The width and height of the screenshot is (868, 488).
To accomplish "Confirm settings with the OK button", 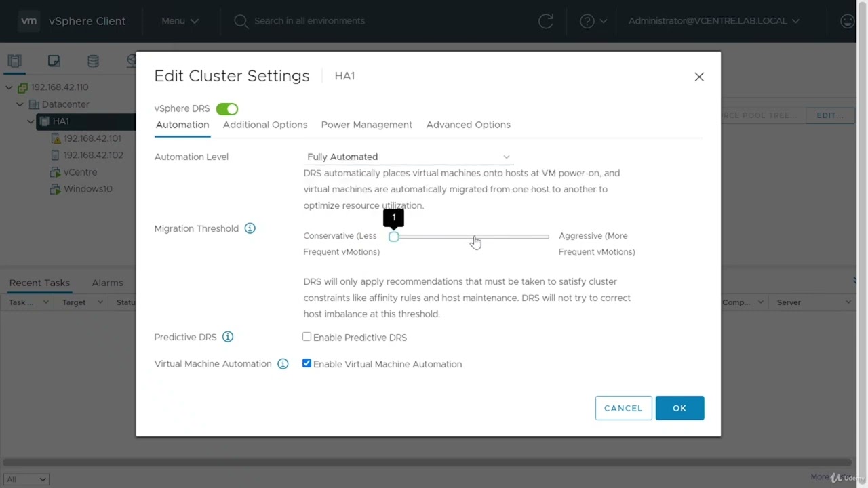I will tap(679, 408).
